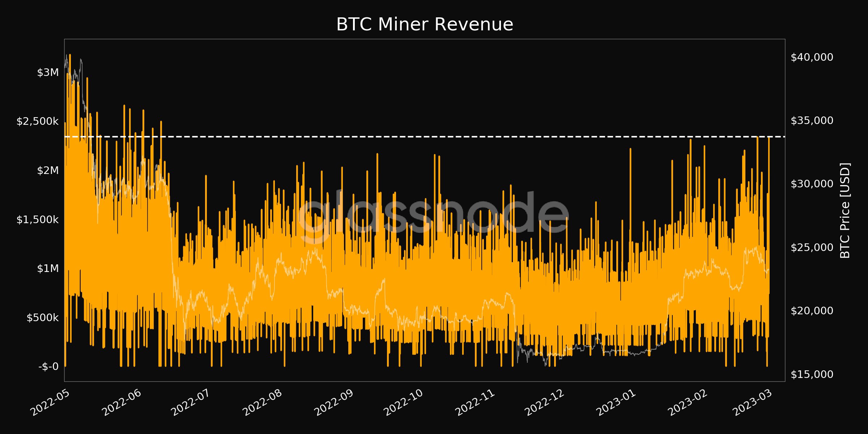
Task: Click the BTC Miner Revenue chart title
Action: pyautogui.click(x=425, y=25)
